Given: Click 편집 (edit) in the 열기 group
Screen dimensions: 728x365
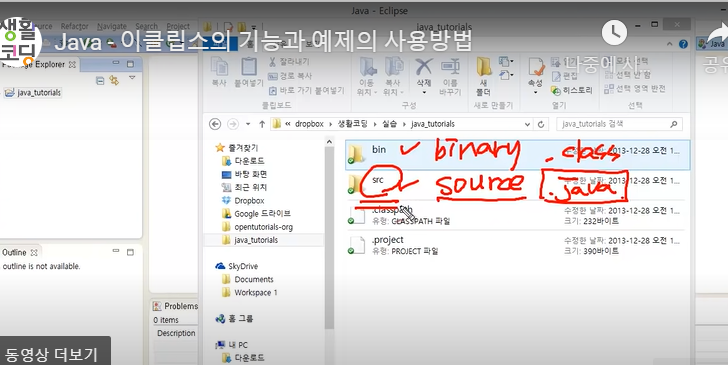Looking at the screenshot, I should coord(565,76).
